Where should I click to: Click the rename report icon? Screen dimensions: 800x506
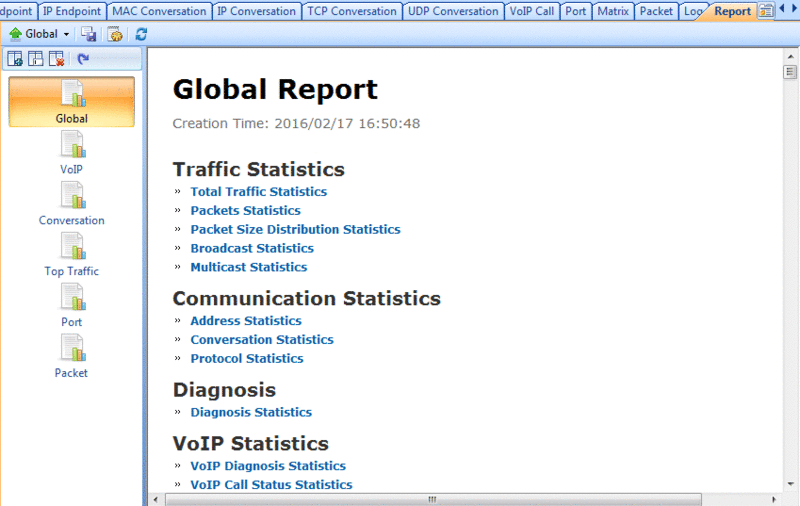[x=36, y=59]
